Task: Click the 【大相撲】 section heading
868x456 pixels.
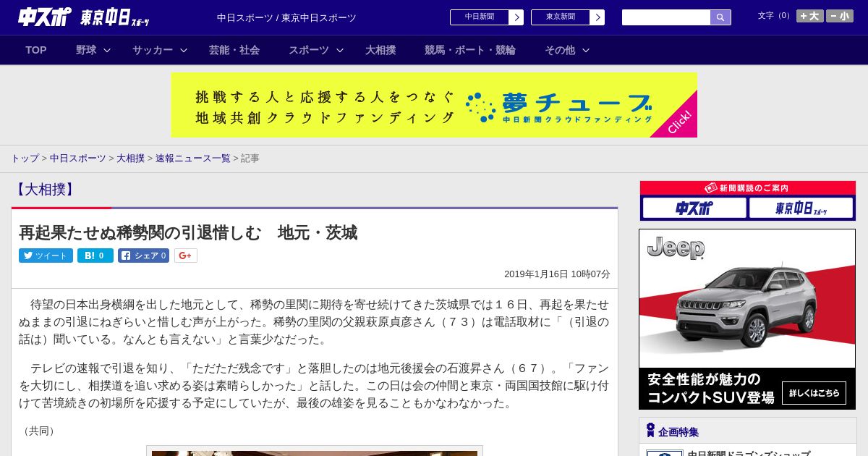Action: [x=46, y=190]
